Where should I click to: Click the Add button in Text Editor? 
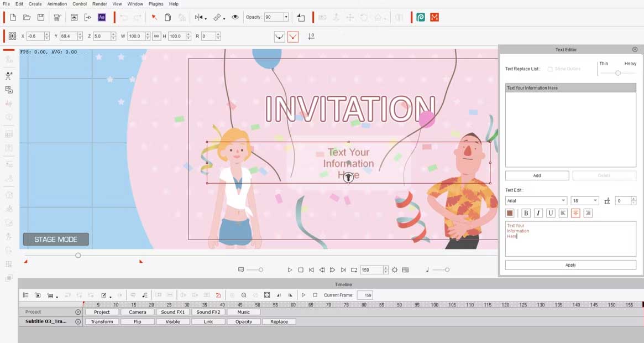pyautogui.click(x=537, y=175)
